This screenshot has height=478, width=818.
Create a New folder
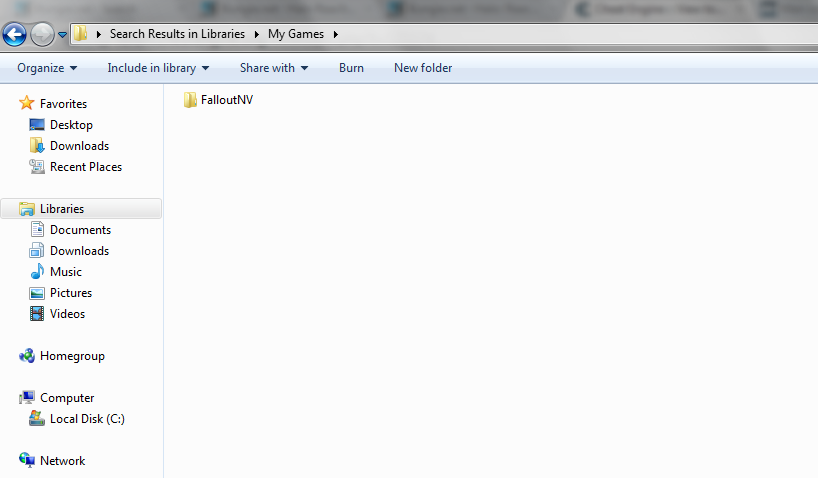(x=423, y=68)
